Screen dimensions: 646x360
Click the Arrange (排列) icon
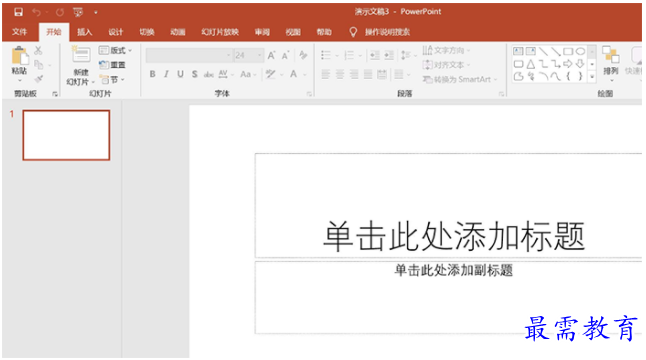click(x=611, y=61)
